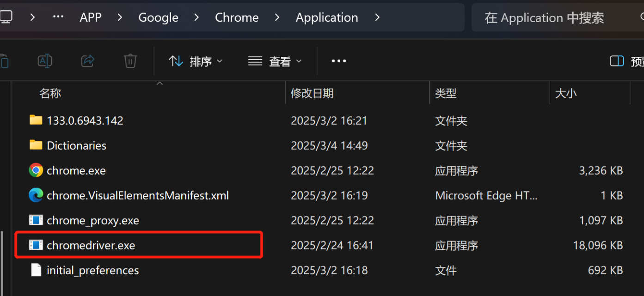
Task: Open the folder 133.0.6943.142
Action: tap(85, 120)
